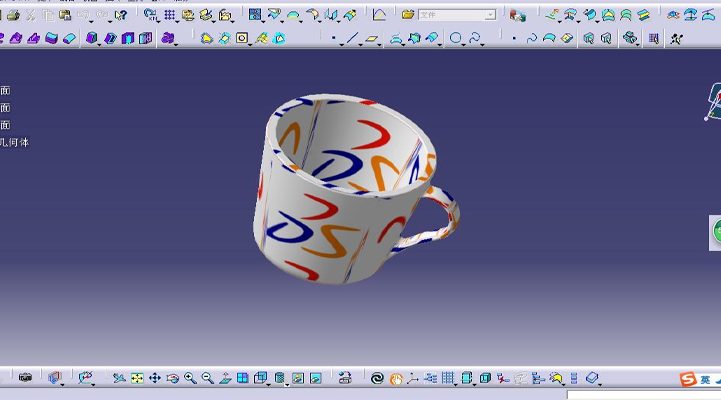Screen dimensions: 721x400
Task: Click the Zoom Out magnifier icon
Action: pyautogui.click(x=207, y=378)
